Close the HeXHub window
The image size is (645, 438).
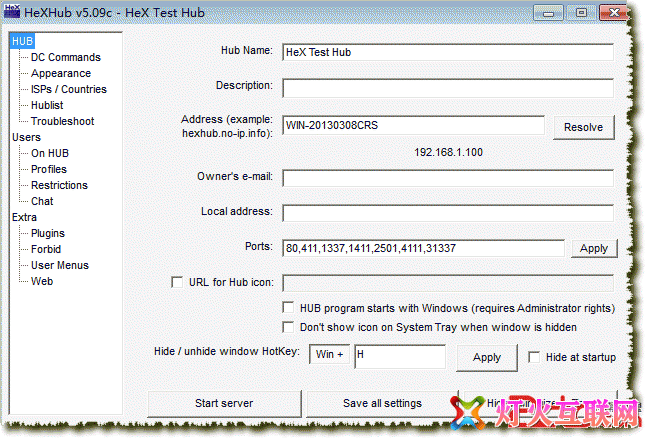614,13
